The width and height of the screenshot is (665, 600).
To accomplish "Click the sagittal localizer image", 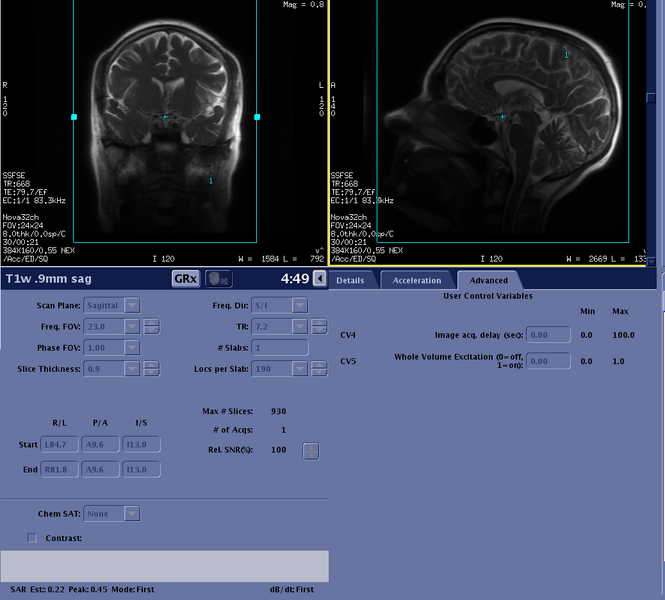I will tap(488, 133).
